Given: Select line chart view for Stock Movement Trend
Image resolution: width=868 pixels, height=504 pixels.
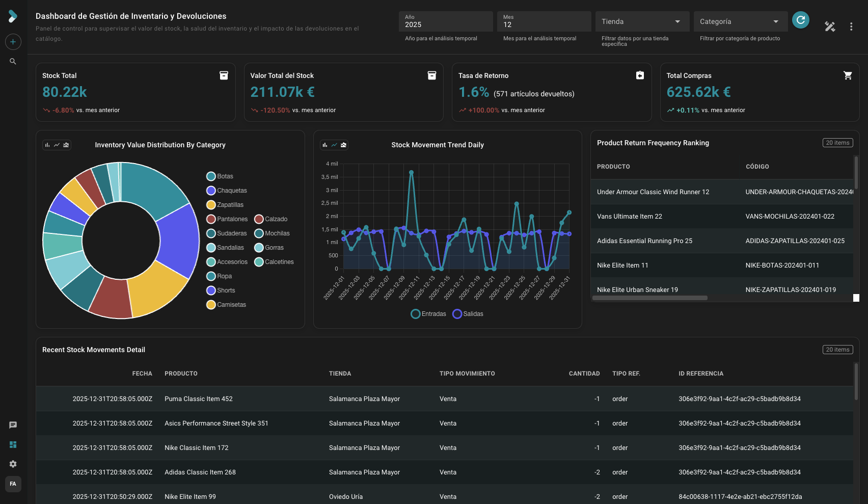Looking at the screenshot, I should (334, 145).
